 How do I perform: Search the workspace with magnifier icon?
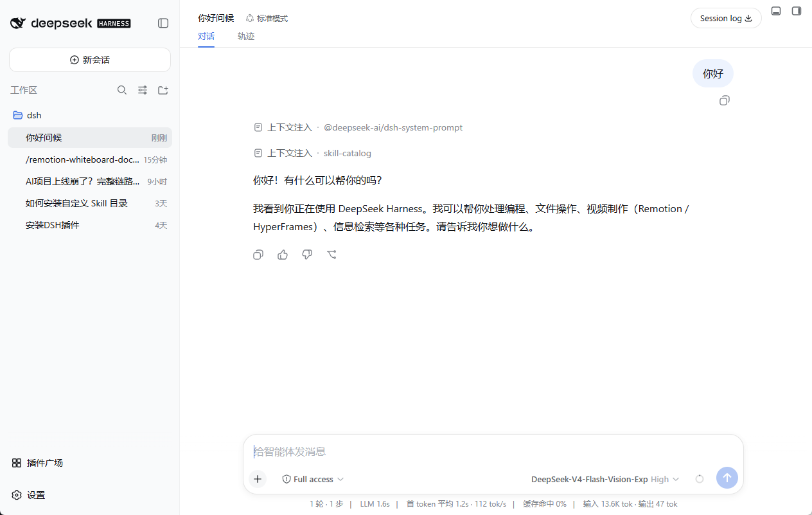tap(122, 90)
